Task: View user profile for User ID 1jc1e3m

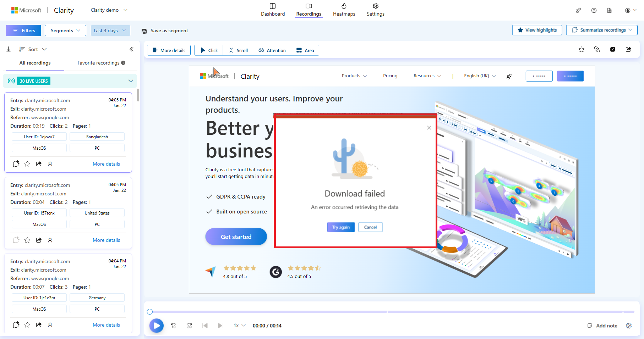Action: click(x=50, y=325)
